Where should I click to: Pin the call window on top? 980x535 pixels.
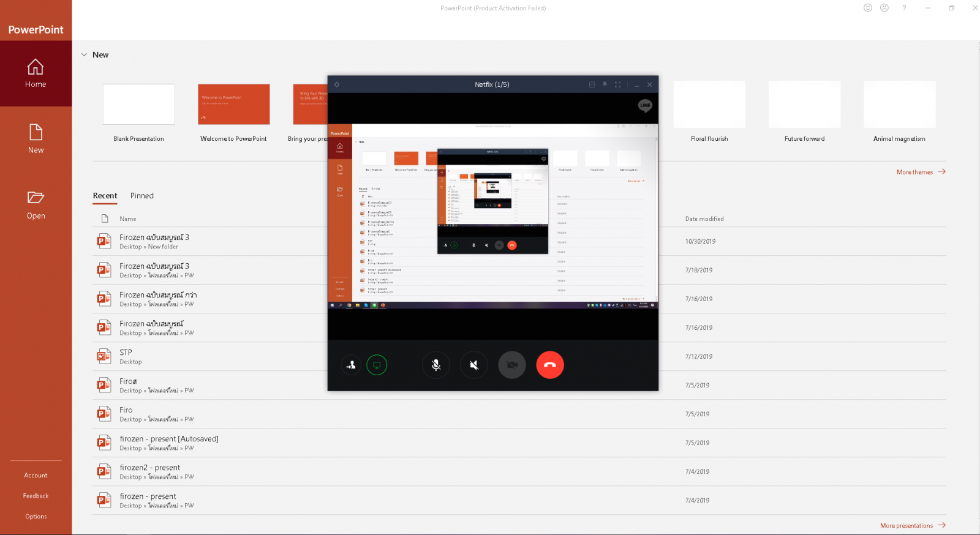pos(605,84)
